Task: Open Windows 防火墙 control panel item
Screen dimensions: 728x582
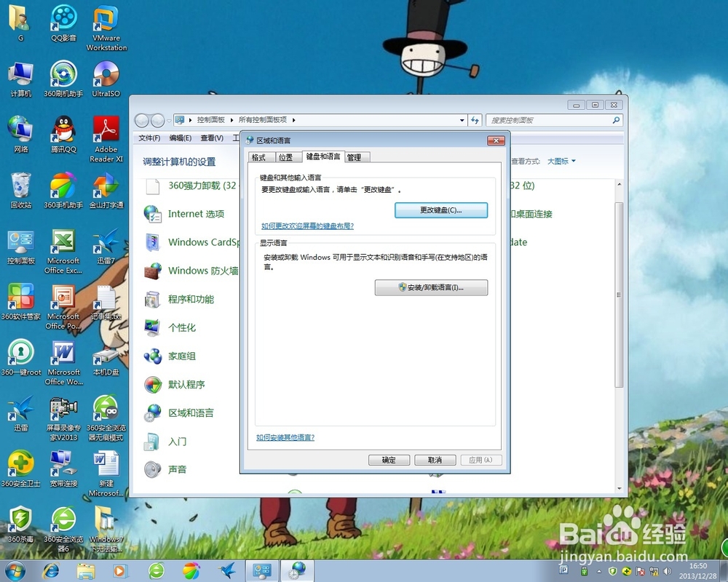Action: tap(191, 271)
